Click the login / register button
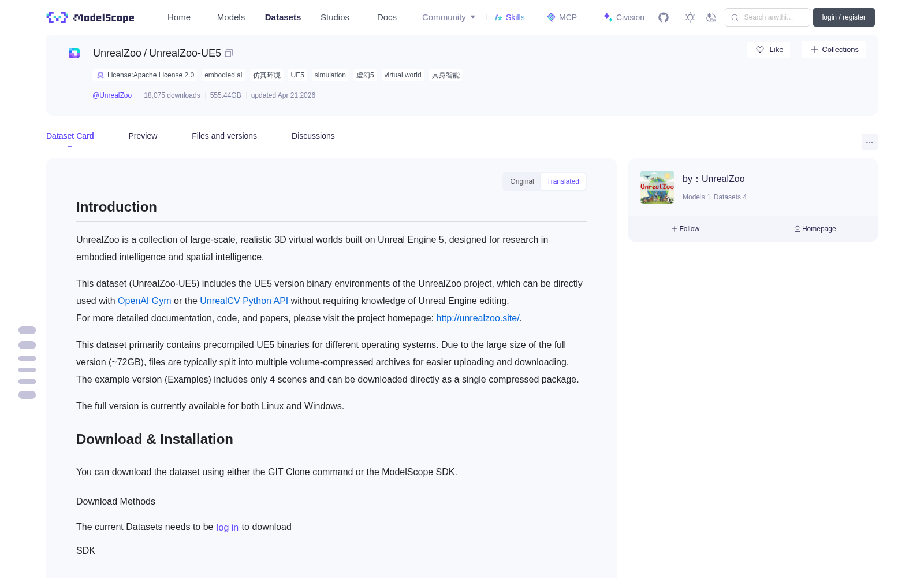This screenshot has height=578, width=924. click(844, 17)
